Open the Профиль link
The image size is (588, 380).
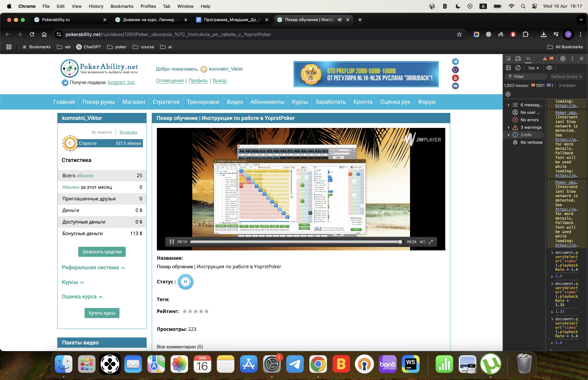coord(198,81)
